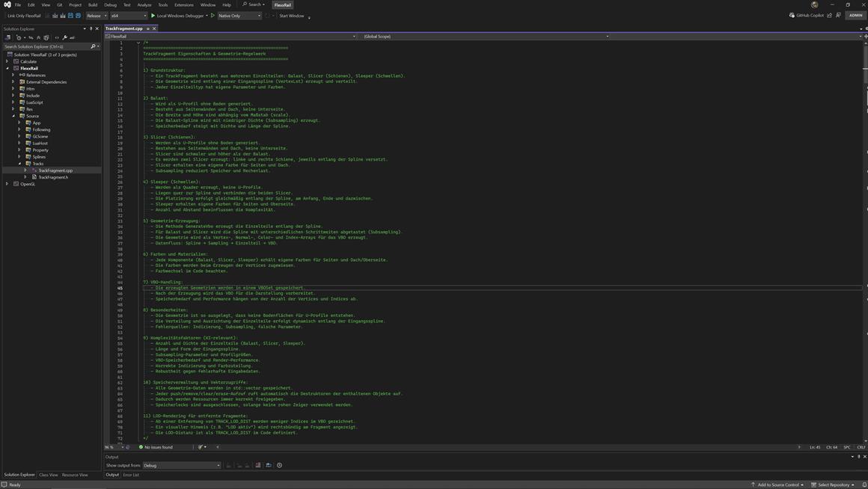Click the Clear All icon in Output panel
Viewport: 868px width, 489px height.
tap(258, 465)
